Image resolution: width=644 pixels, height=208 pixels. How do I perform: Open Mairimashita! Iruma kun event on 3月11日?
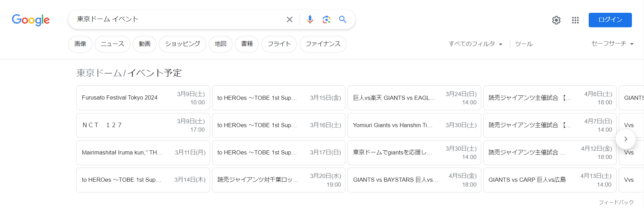pos(143,152)
